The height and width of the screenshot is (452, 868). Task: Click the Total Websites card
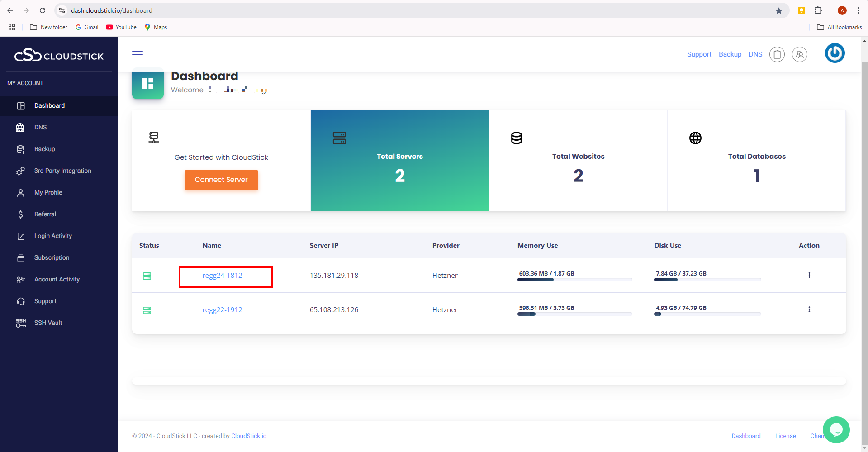(578, 161)
